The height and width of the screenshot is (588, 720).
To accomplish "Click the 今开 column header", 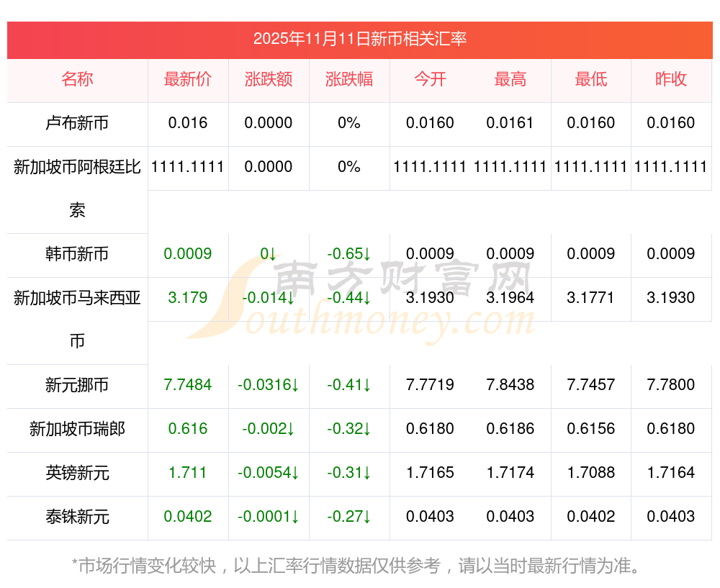I will point(430,79).
